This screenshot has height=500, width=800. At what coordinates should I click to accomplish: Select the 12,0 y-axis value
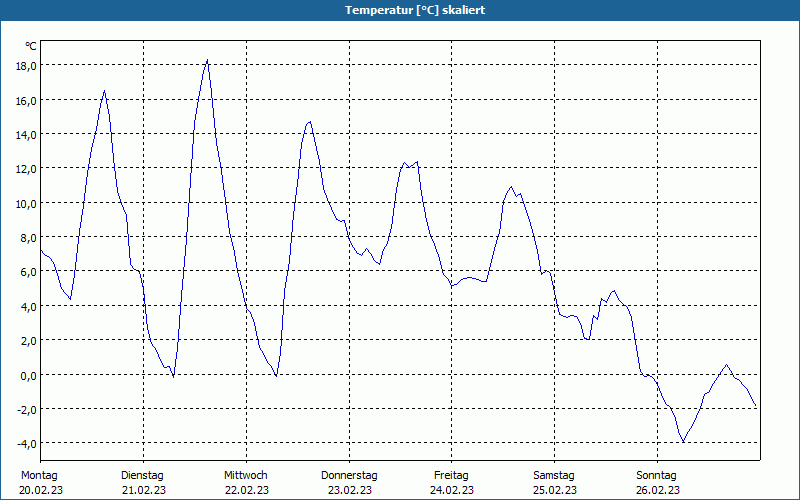pos(26,169)
